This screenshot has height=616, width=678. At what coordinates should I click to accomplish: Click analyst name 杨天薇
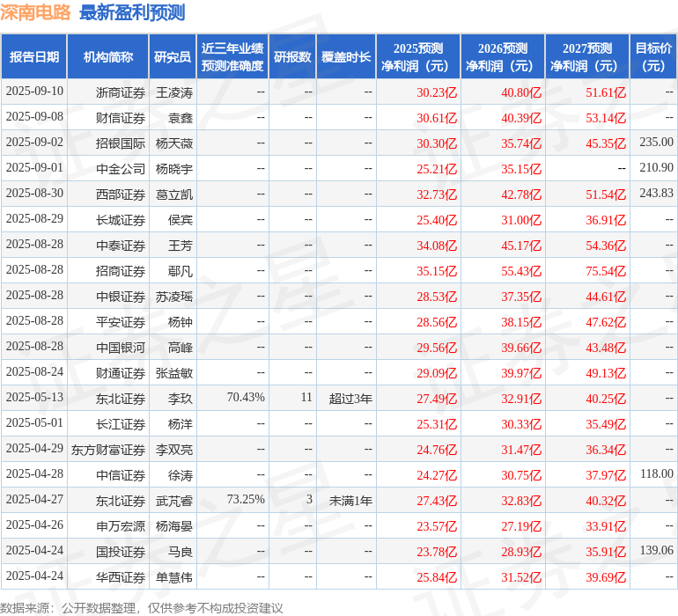[x=173, y=143]
